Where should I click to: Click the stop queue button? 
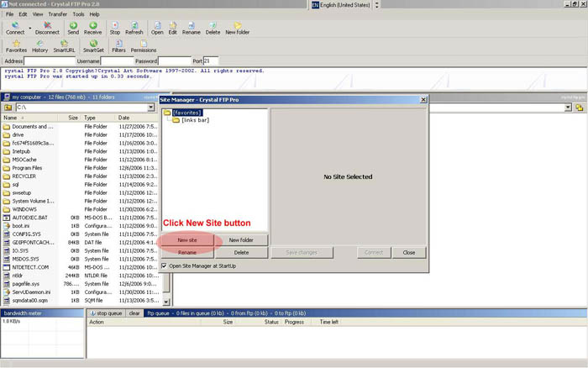coord(106,313)
